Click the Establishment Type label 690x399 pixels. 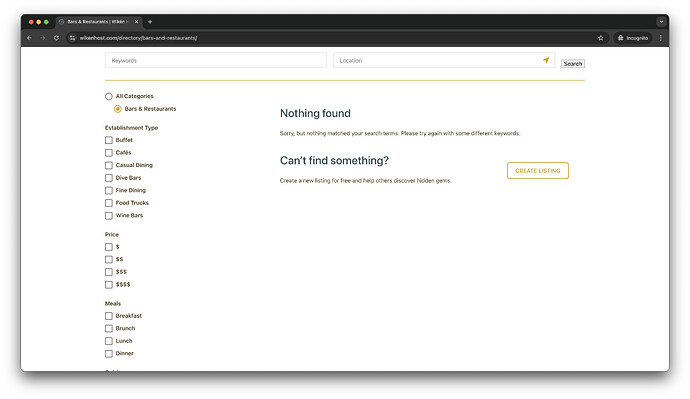pyautogui.click(x=131, y=128)
